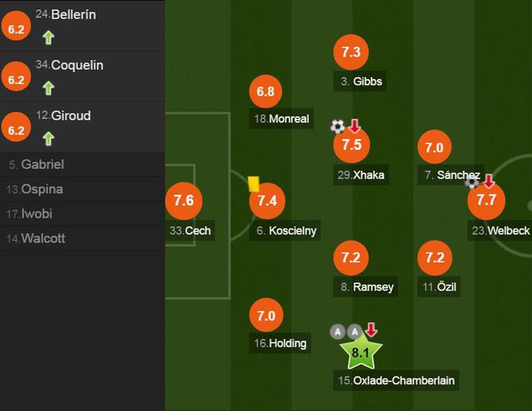The height and width of the screenshot is (411, 532).
Task: Click Giroud's green substituted-on arrow
Action: pyautogui.click(x=48, y=138)
